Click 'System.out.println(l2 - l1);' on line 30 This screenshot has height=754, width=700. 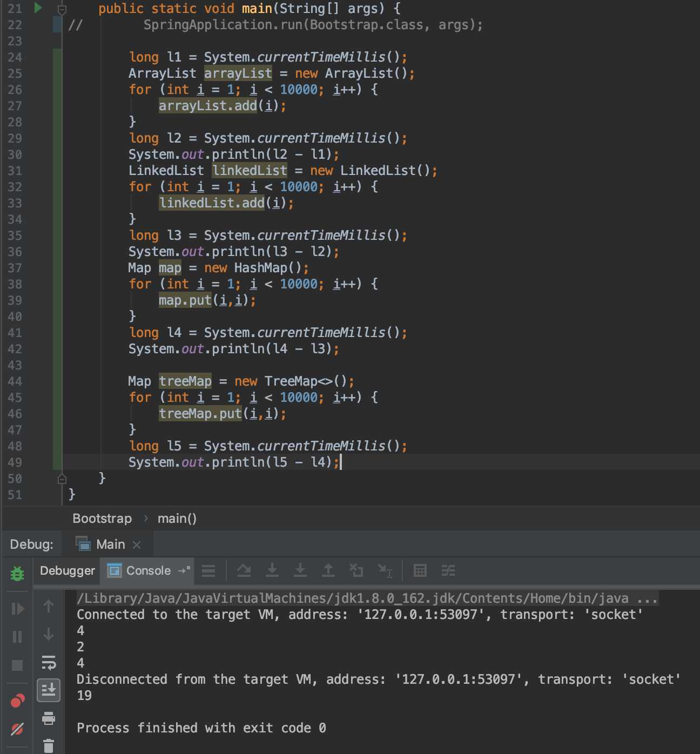click(x=234, y=154)
